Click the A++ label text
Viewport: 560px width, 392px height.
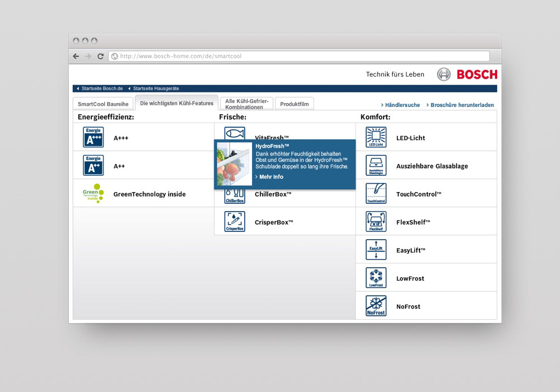point(119,166)
